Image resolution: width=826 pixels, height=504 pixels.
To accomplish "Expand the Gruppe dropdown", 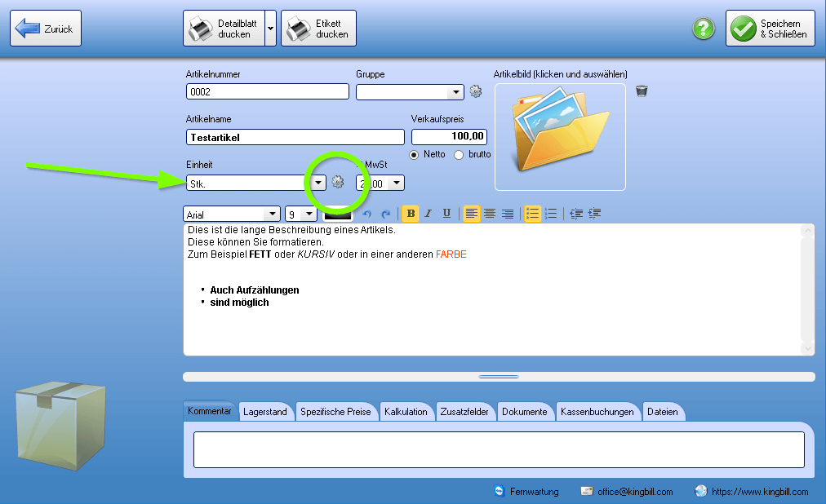I will tap(455, 92).
